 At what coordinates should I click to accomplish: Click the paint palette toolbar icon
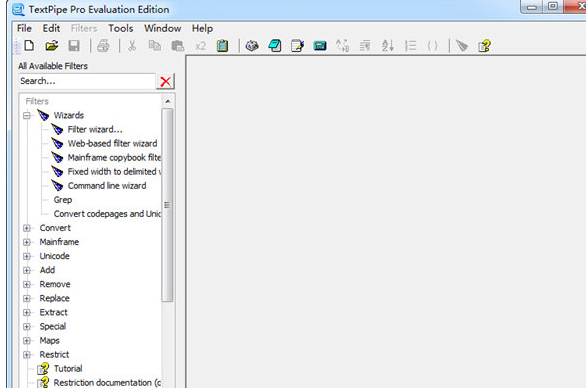coord(252,46)
